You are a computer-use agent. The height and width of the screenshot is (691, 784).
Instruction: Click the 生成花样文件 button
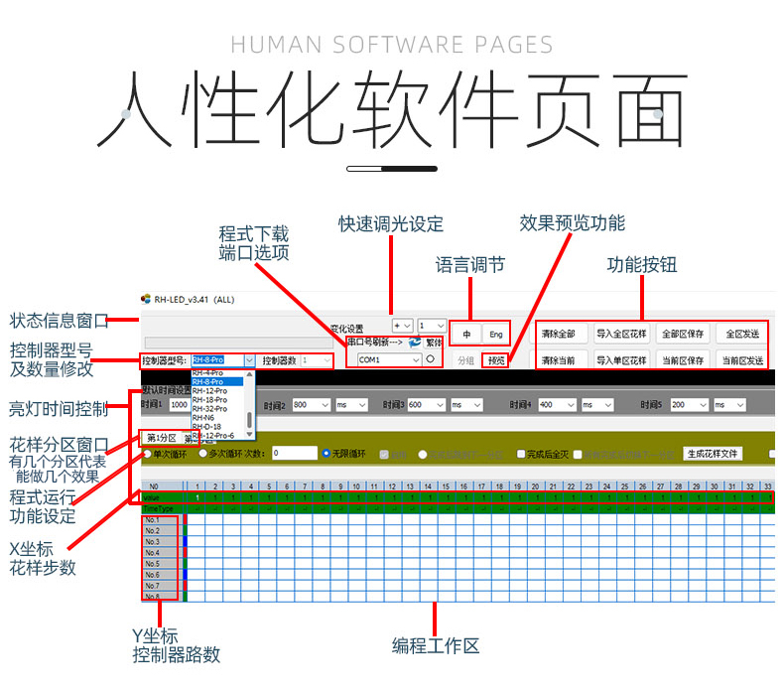click(x=713, y=454)
